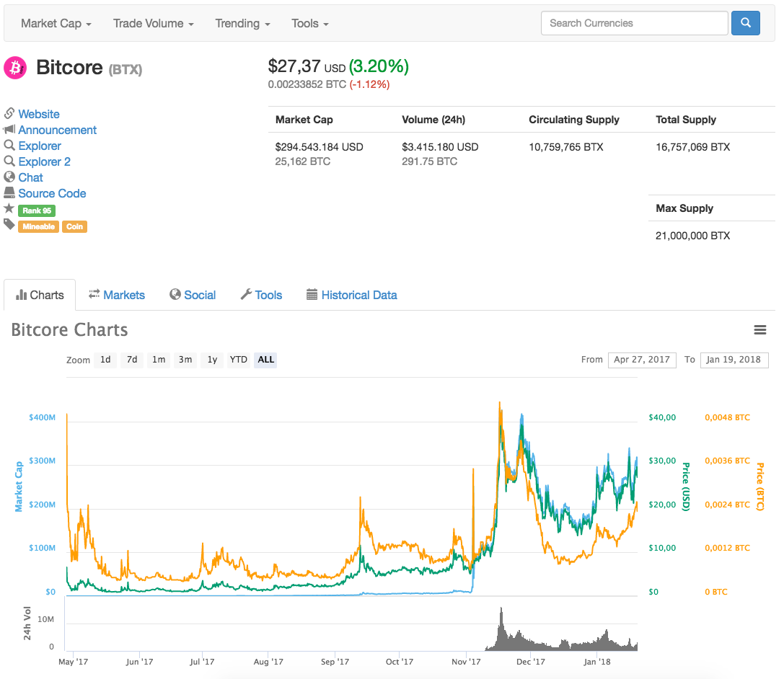Click the wrench icon in Tools tab
The image size is (784, 679).
coord(246,294)
